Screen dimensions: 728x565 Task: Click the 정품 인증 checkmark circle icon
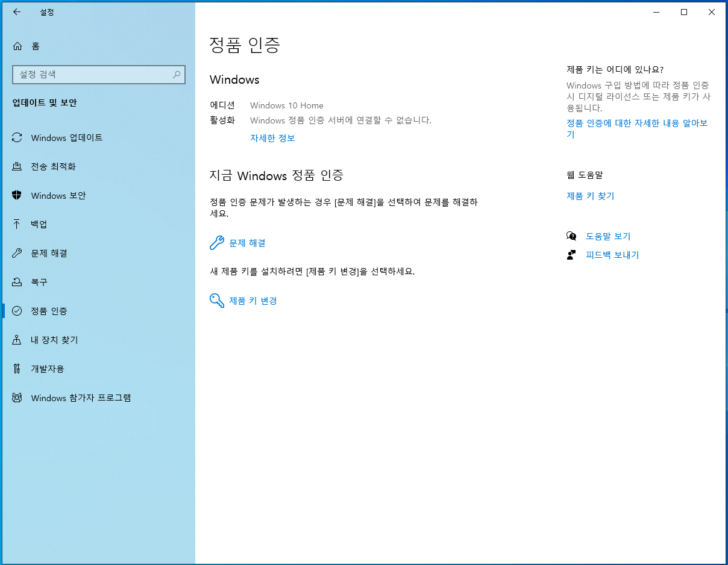[17, 311]
